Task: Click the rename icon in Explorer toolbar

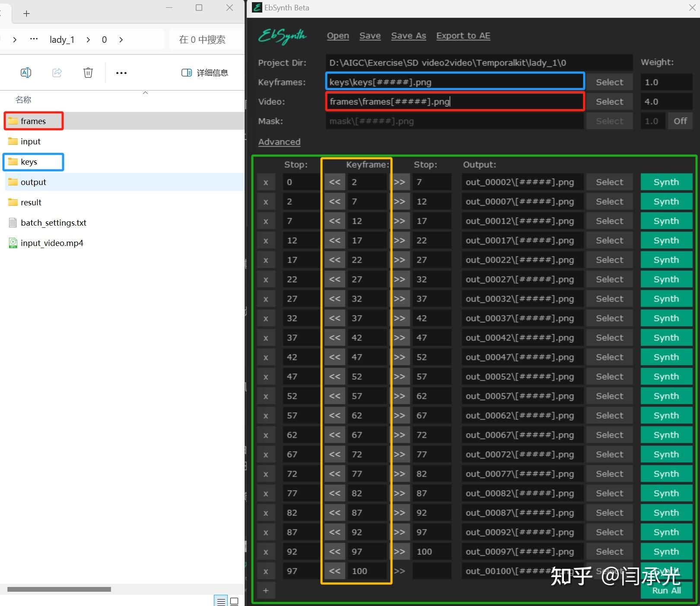Action: [26, 73]
